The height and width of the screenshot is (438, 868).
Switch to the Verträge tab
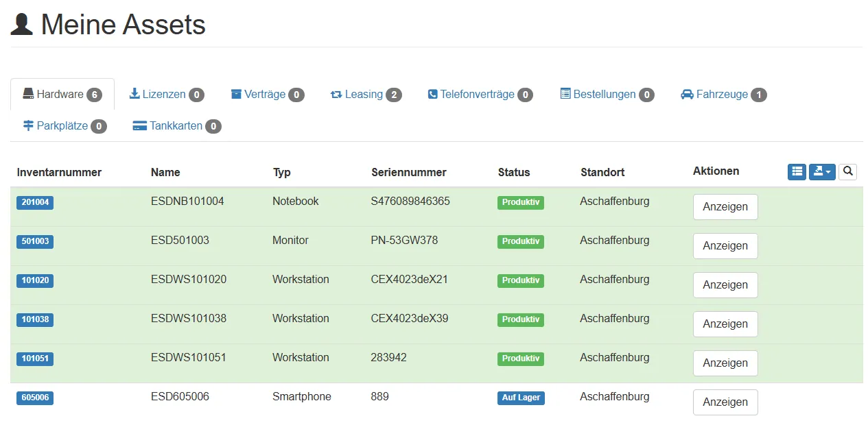pyautogui.click(x=267, y=95)
